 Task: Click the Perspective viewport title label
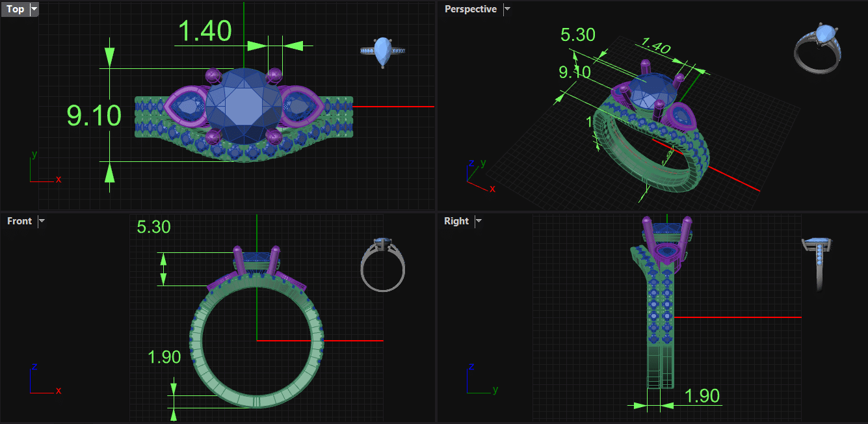coord(470,9)
